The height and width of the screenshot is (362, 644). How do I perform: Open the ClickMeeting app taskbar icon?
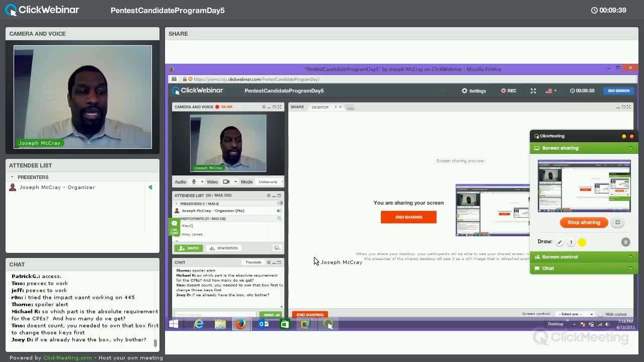pos(328,324)
